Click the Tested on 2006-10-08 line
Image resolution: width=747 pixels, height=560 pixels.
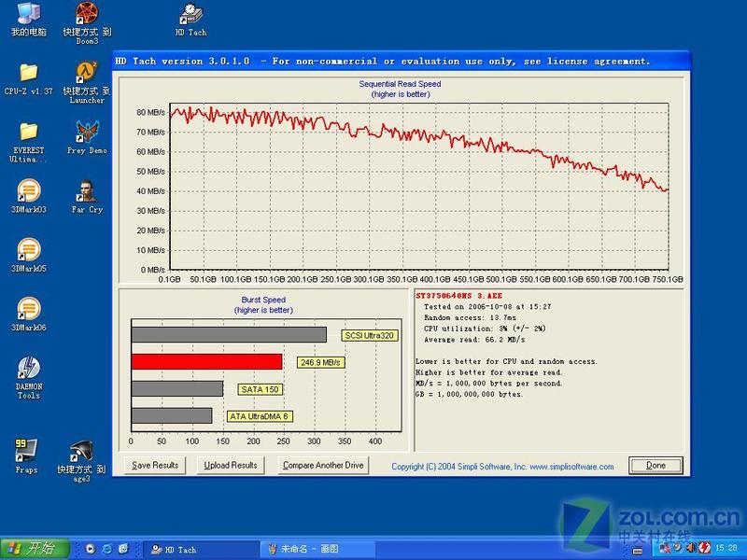coord(487,307)
